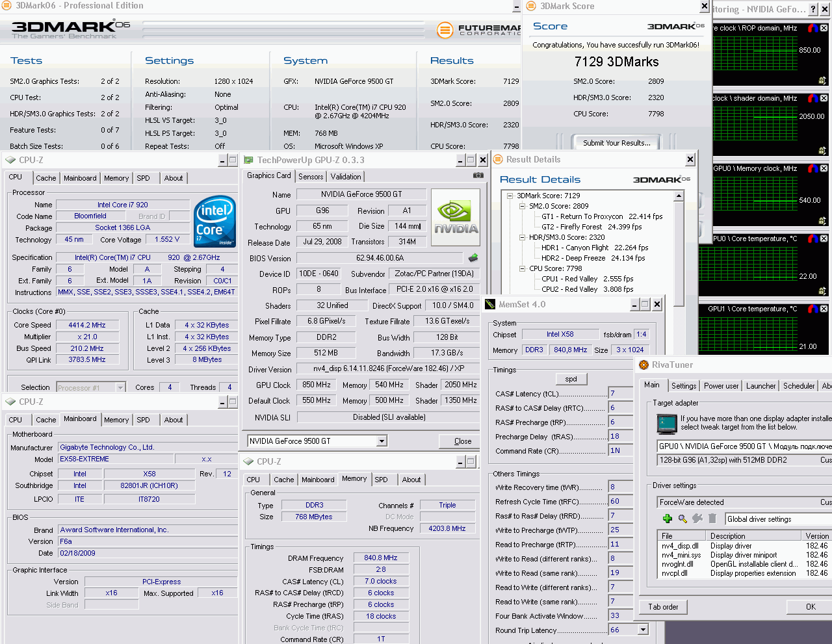832x644 pixels.
Task: Open Cache tab in CPU-Z mainboard window
Action: pyautogui.click(x=46, y=420)
